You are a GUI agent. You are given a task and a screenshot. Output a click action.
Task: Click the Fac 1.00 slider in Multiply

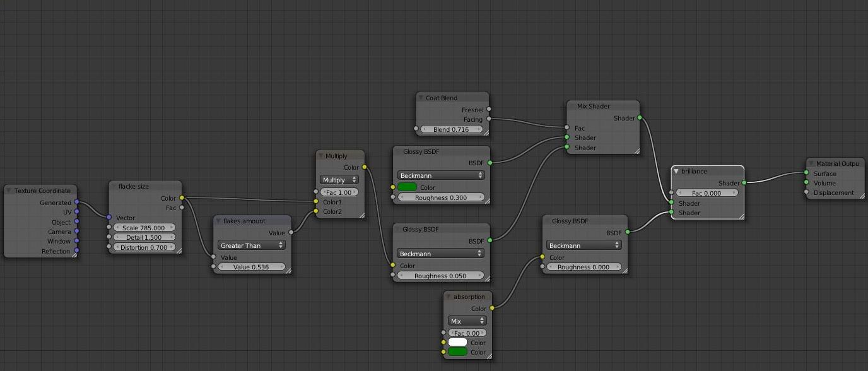pos(339,192)
